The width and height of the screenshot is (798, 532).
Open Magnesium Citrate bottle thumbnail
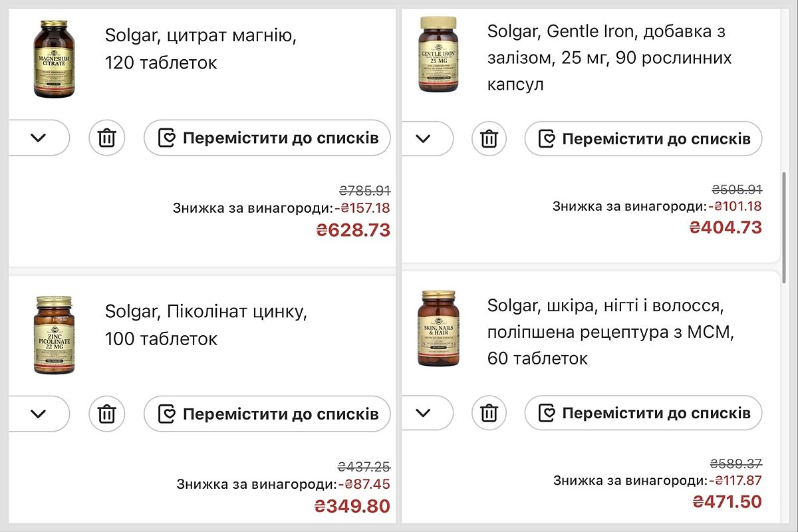pos(54,59)
